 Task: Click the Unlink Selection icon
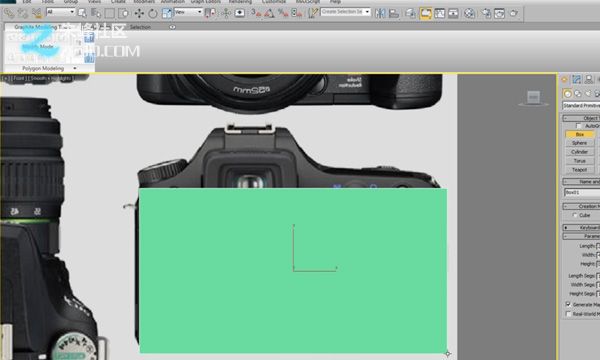coord(23,14)
